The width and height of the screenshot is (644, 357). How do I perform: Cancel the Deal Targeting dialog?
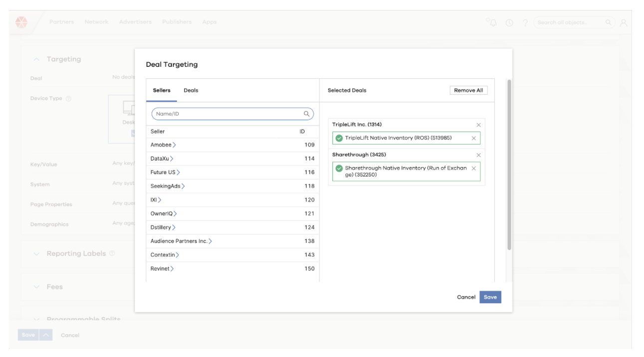[466, 297]
